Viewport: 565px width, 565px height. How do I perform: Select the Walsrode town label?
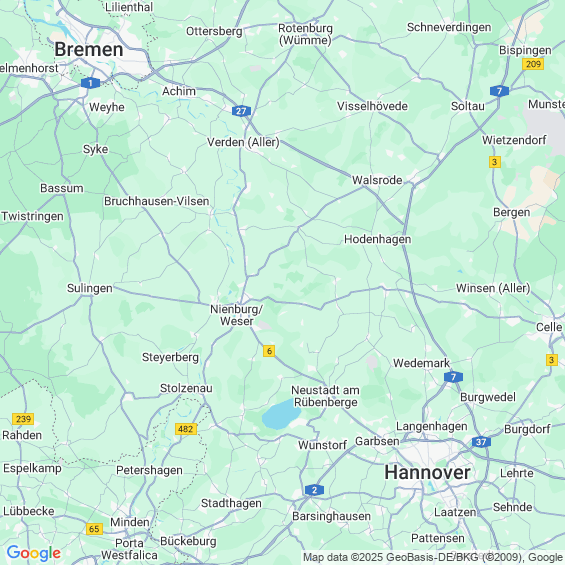(x=377, y=180)
